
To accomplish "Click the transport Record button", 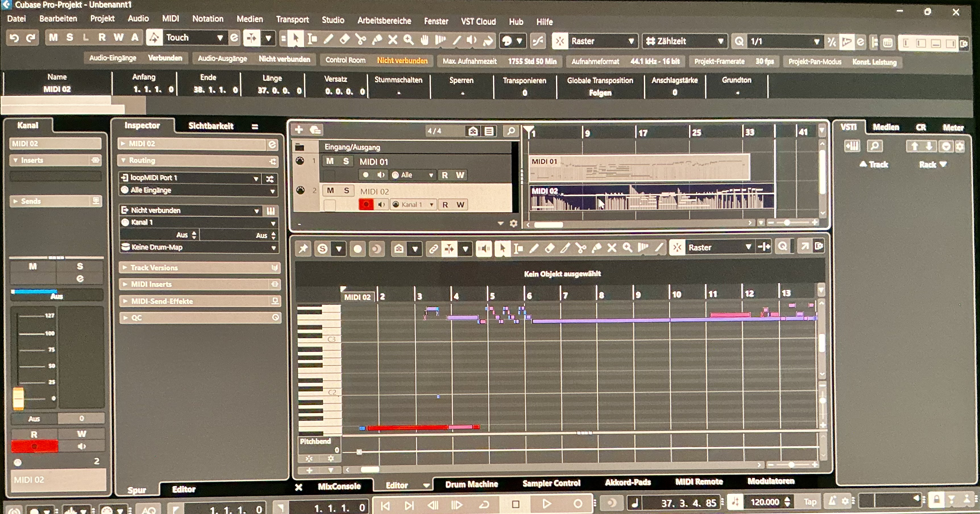I will pos(578,504).
